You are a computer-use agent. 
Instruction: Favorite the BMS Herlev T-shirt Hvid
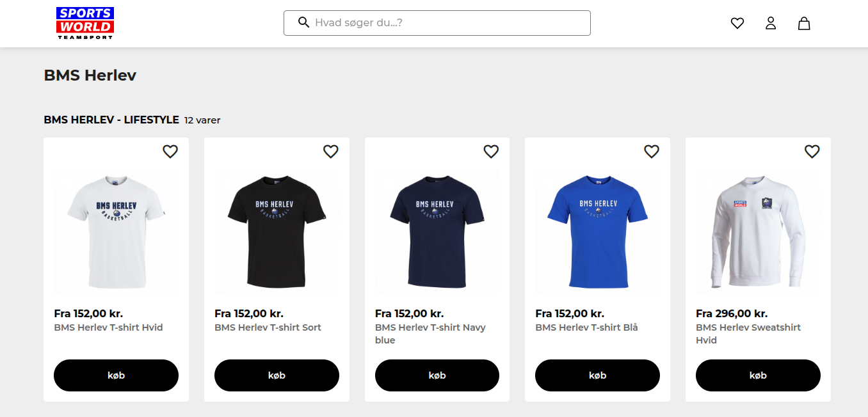tap(170, 152)
